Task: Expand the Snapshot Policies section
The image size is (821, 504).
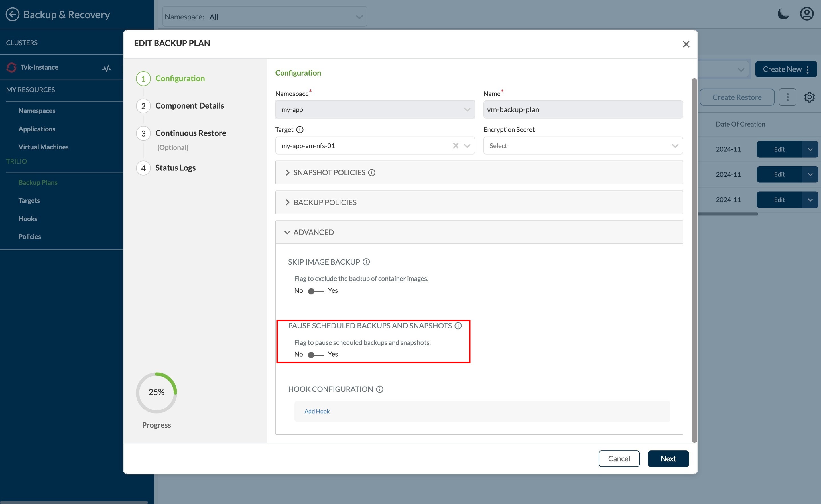Action: click(x=479, y=172)
